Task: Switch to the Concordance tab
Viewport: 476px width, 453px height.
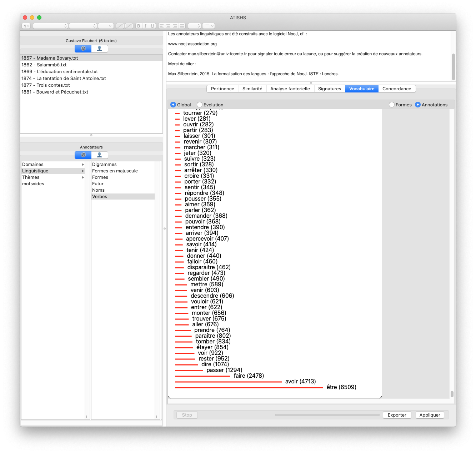Action: pos(397,89)
